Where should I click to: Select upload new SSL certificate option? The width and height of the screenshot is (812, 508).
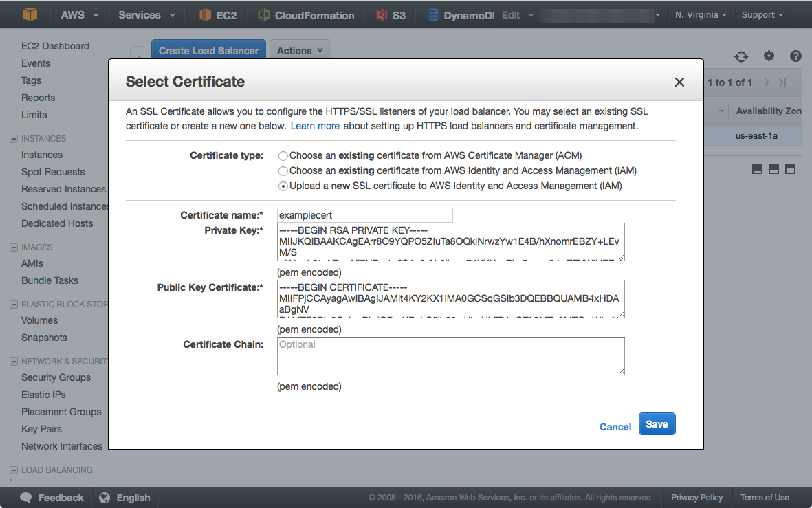283,186
